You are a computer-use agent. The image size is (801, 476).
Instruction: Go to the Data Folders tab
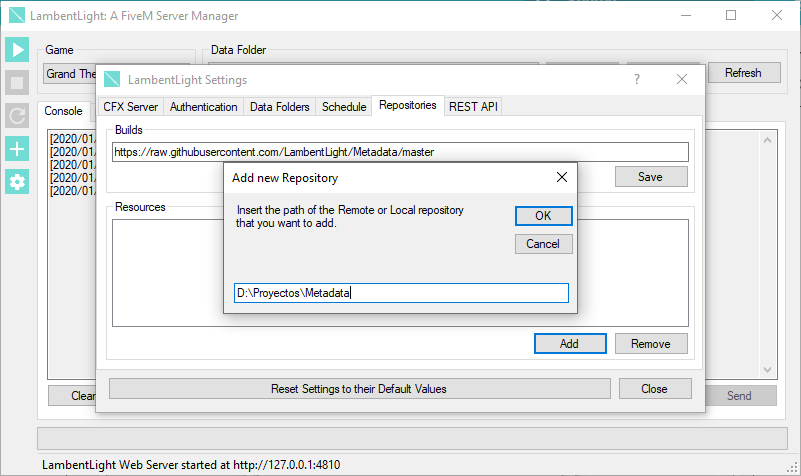[x=279, y=107]
